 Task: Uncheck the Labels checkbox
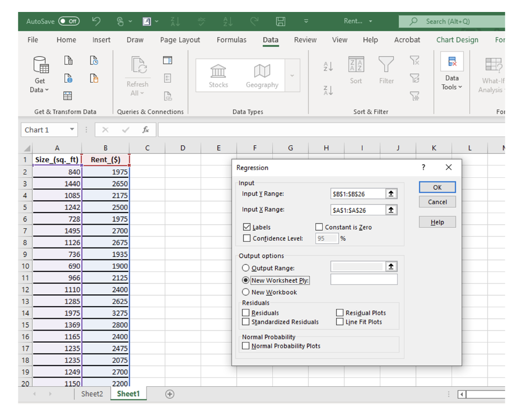247,227
